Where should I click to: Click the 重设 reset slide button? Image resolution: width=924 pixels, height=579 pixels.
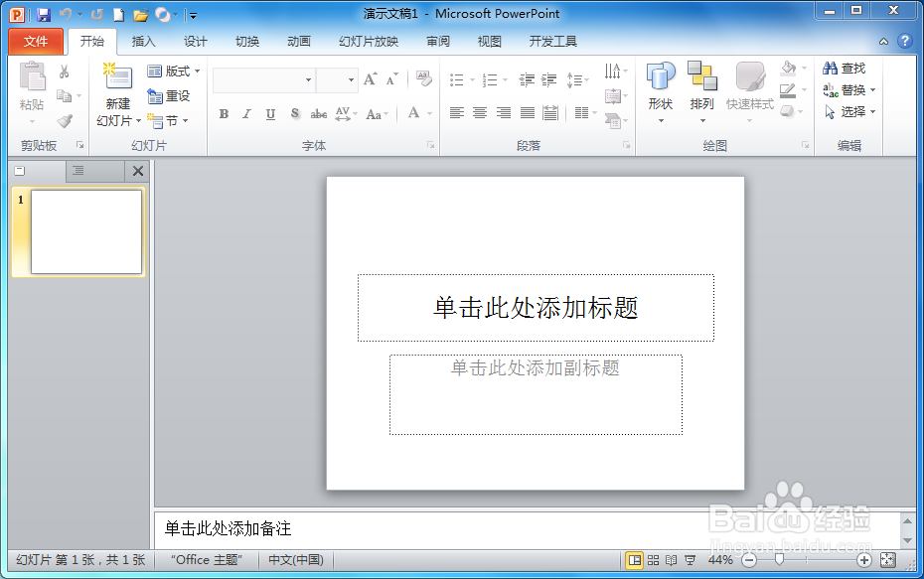pyautogui.click(x=169, y=96)
